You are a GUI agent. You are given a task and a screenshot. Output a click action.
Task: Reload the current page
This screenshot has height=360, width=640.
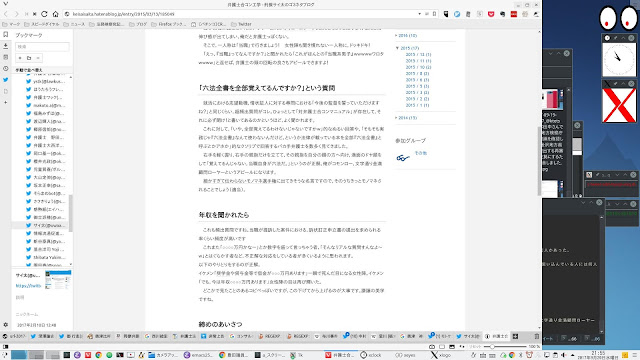44,14
